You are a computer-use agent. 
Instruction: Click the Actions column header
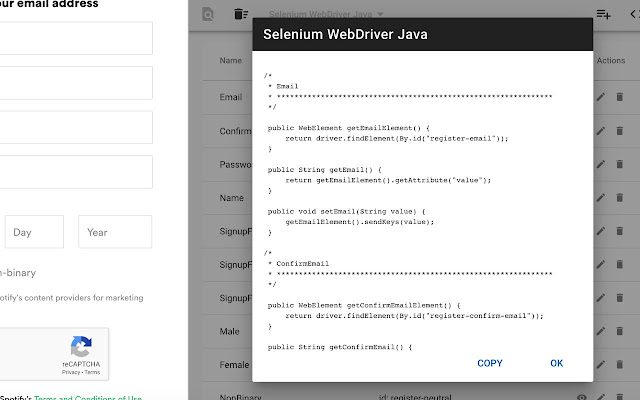click(x=611, y=60)
